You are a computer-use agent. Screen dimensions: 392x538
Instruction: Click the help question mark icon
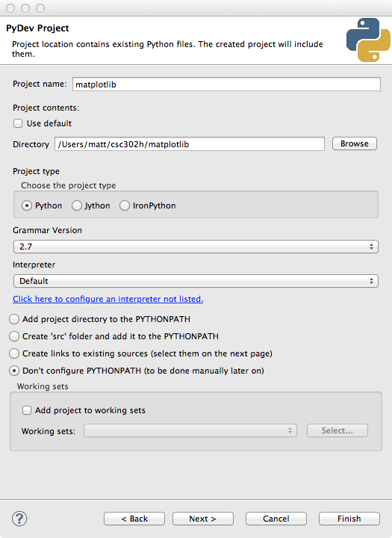pos(19,519)
